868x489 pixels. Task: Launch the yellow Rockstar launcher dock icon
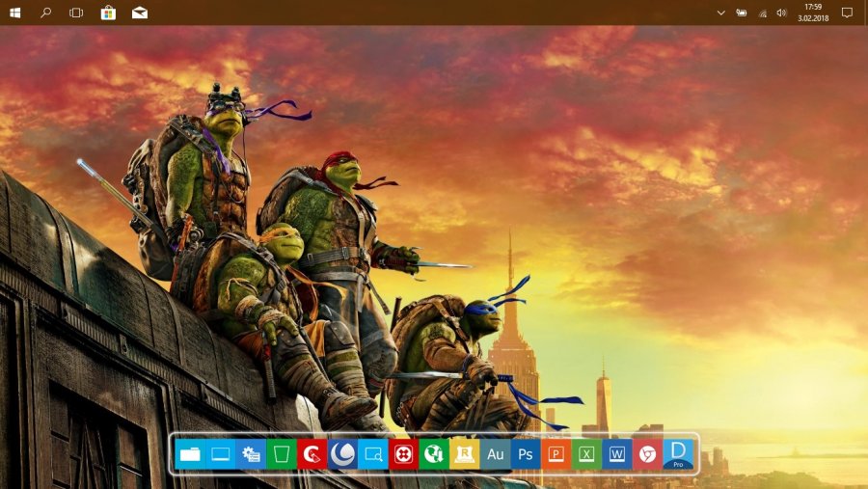pyautogui.click(x=465, y=454)
